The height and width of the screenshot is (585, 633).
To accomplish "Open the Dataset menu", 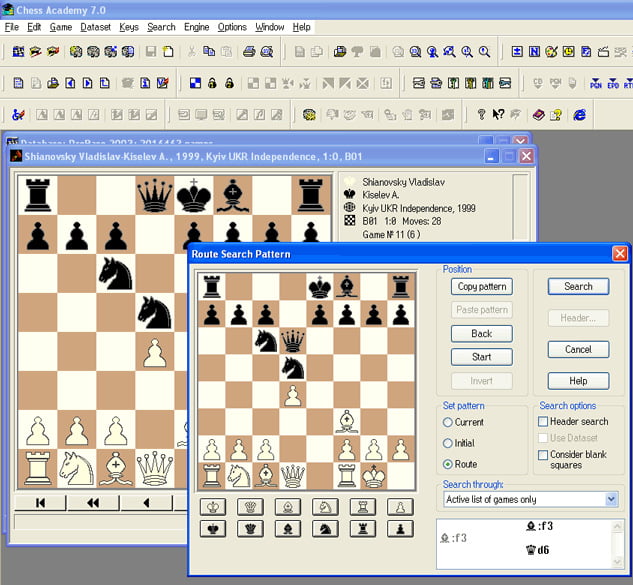I will coord(95,27).
